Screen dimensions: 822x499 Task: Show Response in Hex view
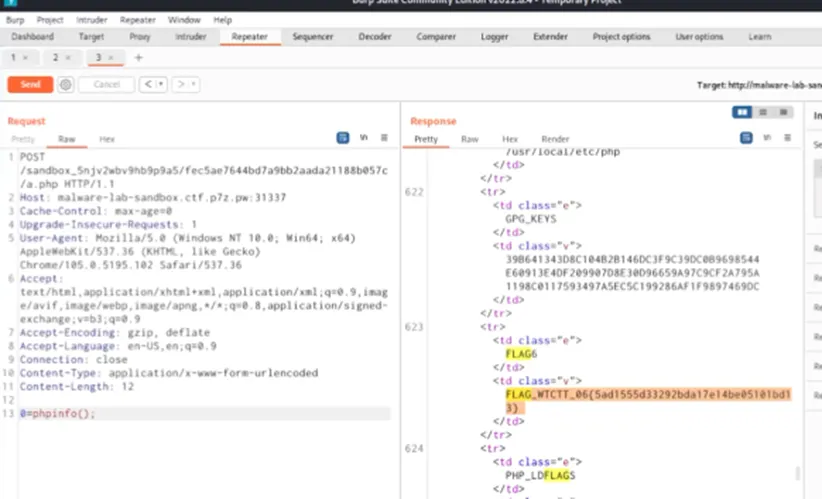tap(510, 139)
